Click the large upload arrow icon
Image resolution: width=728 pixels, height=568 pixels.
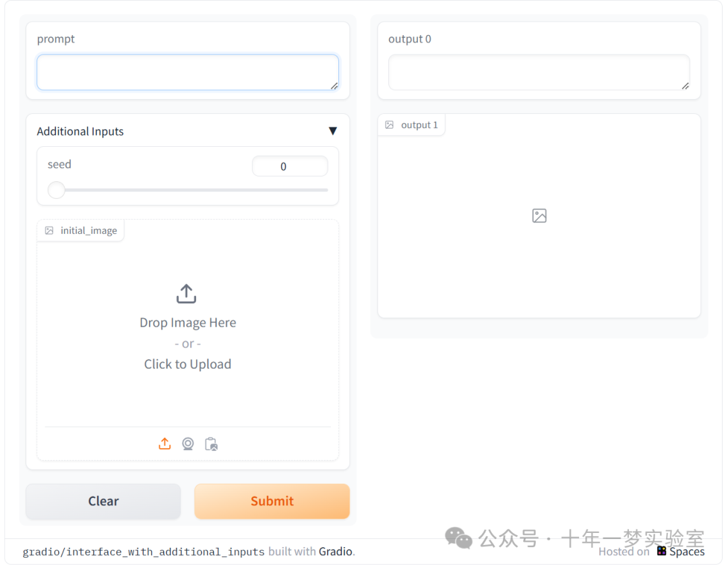pos(187,294)
